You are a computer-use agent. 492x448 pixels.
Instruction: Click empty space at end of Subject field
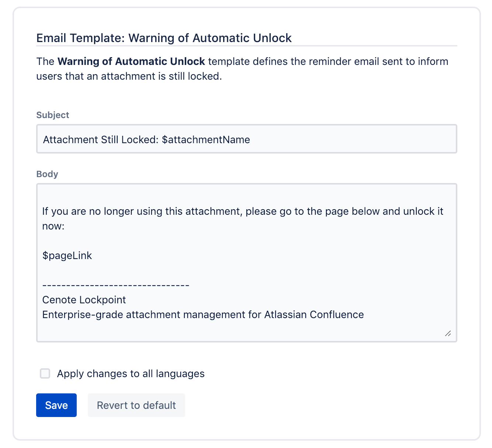pos(350,139)
